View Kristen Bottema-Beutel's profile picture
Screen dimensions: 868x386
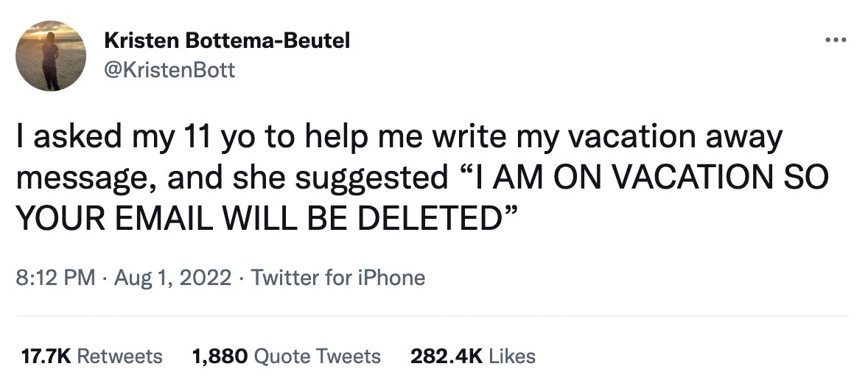pos(50,56)
